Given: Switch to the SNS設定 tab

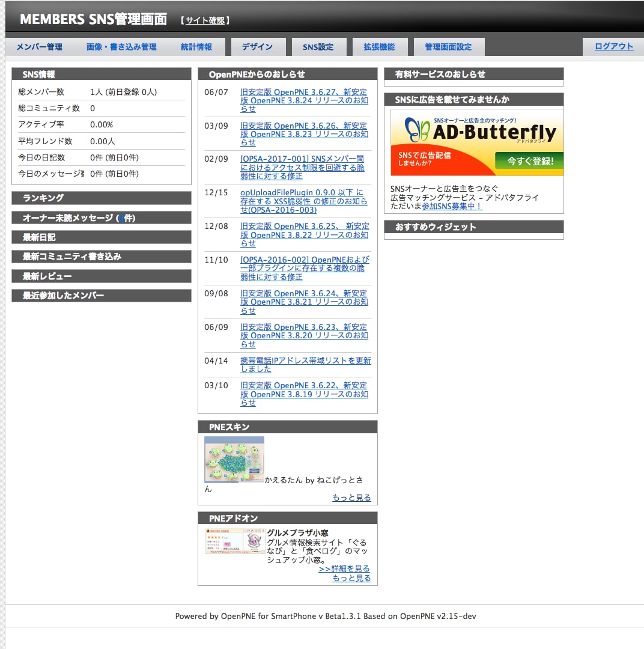Looking at the screenshot, I should coord(318,47).
